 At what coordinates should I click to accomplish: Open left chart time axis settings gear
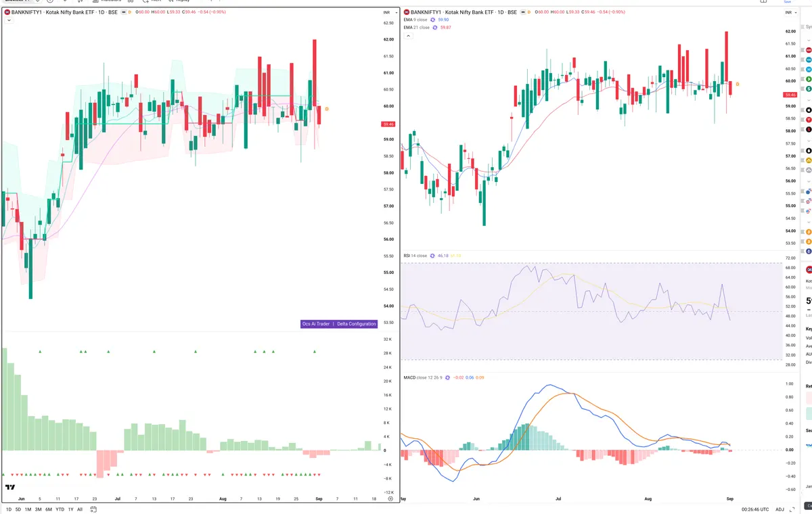coord(390,498)
